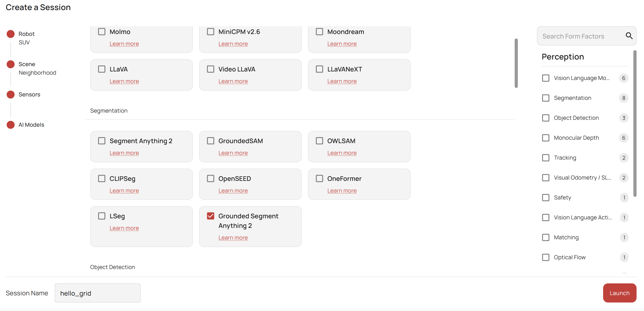The height and width of the screenshot is (311, 644).
Task: Click the search magnifier in Search Form Factors
Action: [x=629, y=36]
